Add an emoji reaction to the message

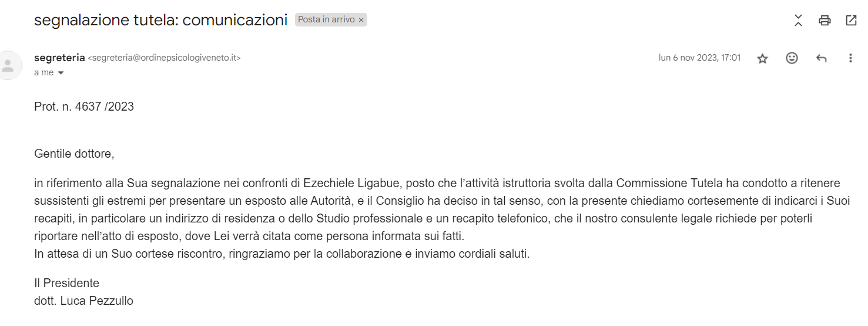[x=792, y=58]
